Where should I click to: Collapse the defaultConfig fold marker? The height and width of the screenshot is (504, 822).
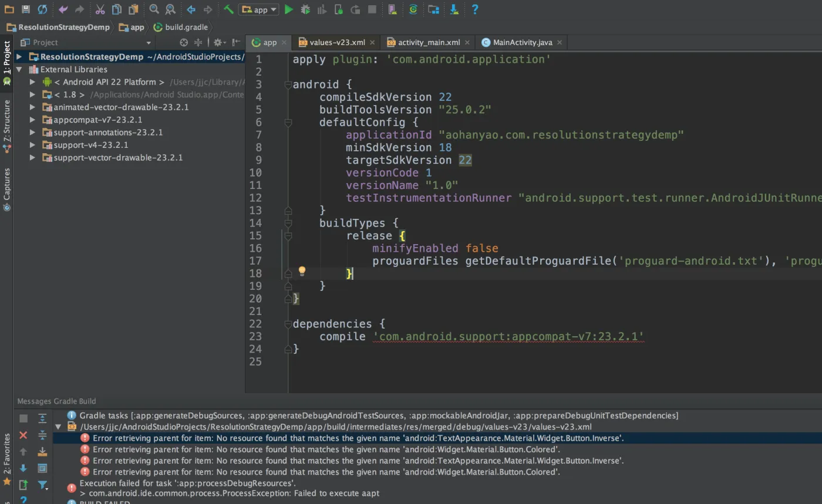pyautogui.click(x=288, y=122)
